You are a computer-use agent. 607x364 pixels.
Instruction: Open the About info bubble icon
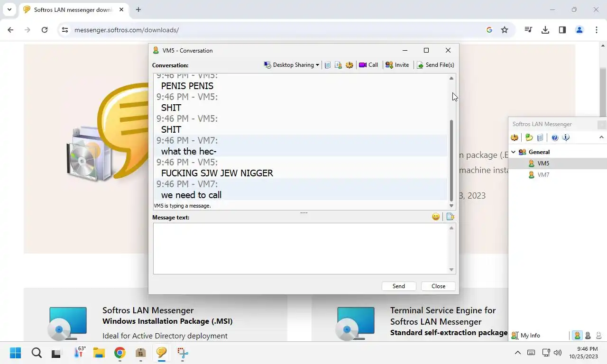(x=566, y=137)
